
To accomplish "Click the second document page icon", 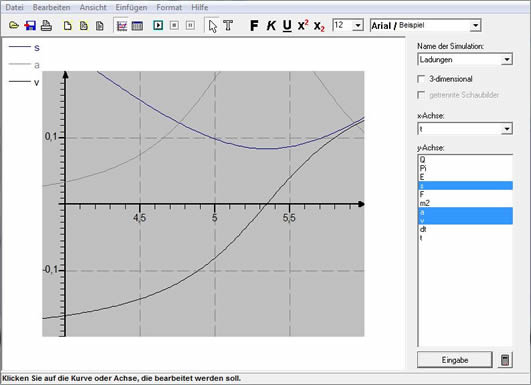I will 84,25.
